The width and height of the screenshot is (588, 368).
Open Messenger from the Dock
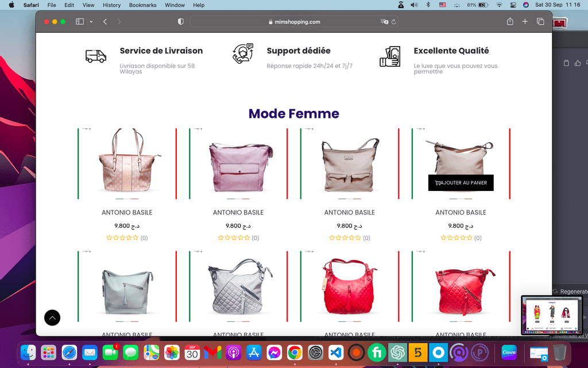click(274, 352)
